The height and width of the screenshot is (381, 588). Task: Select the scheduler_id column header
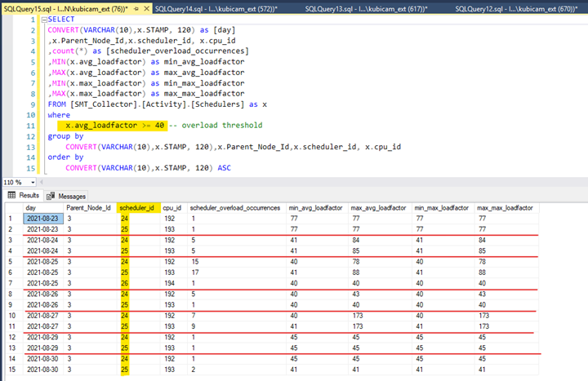(x=138, y=208)
